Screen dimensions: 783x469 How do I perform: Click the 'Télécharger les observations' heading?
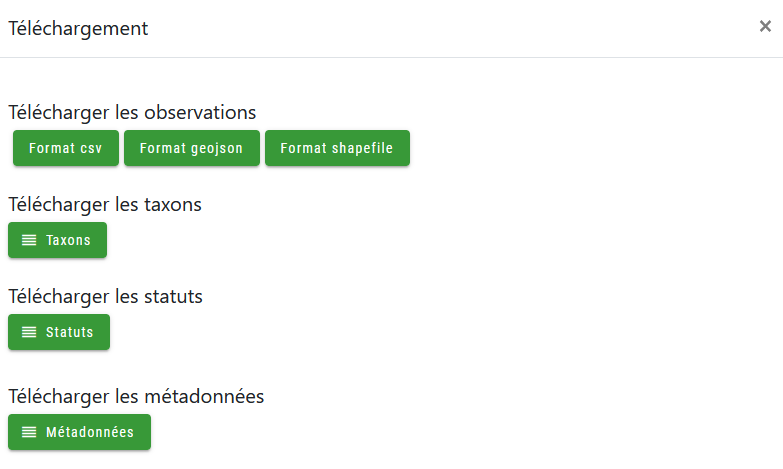pyautogui.click(x=132, y=112)
